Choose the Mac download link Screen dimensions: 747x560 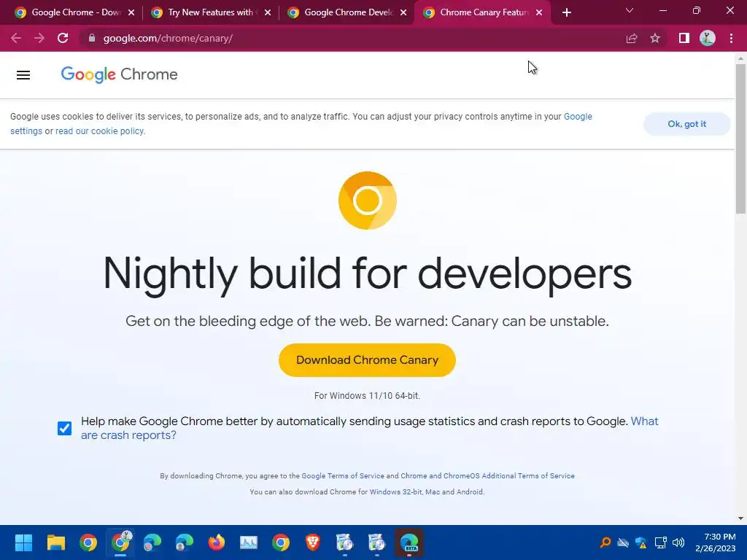pos(433,492)
